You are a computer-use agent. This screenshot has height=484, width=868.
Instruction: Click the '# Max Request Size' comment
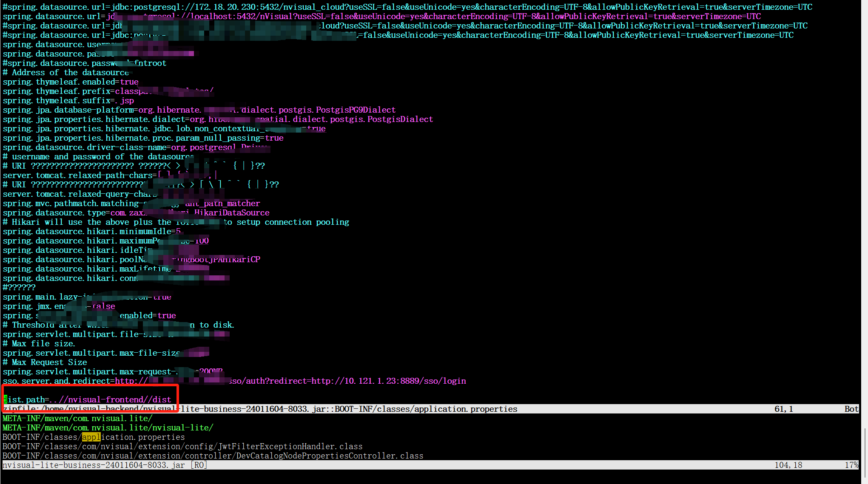(x=45, y=362)
